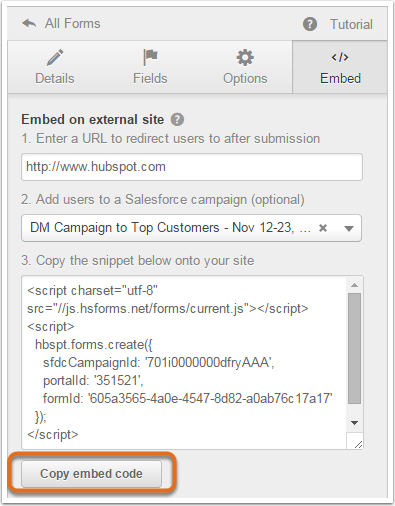The width and height of the screenshot is (395, 506).
Task: Switch to the Details tab
Action: point(55,67)
